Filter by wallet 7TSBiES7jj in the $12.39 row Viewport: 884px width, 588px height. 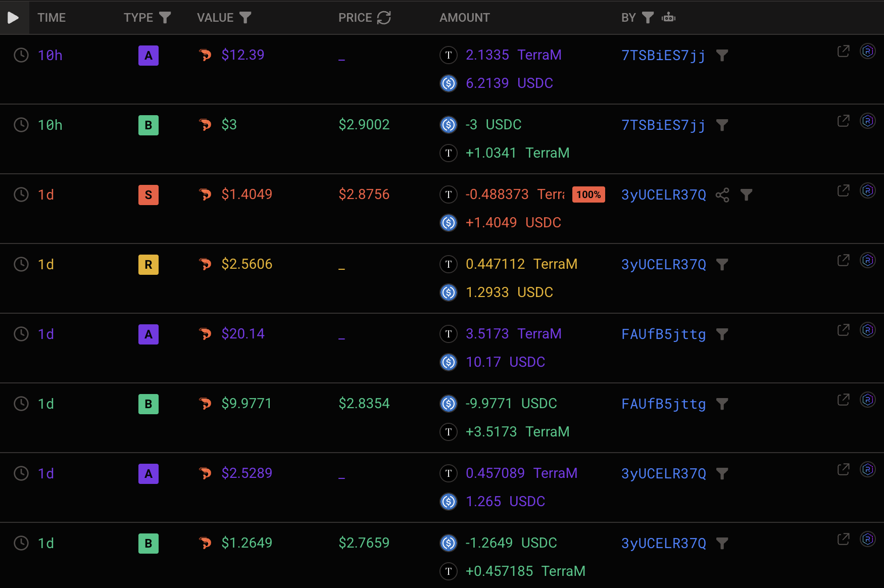tap(722, 55)
